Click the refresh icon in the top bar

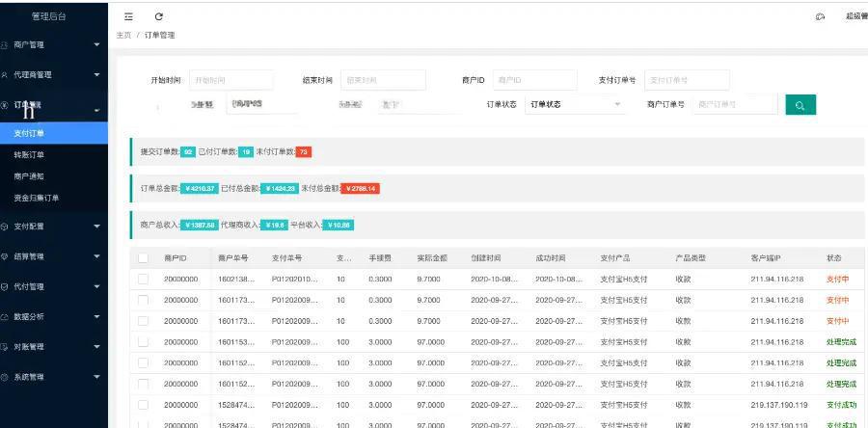[159, 16]
